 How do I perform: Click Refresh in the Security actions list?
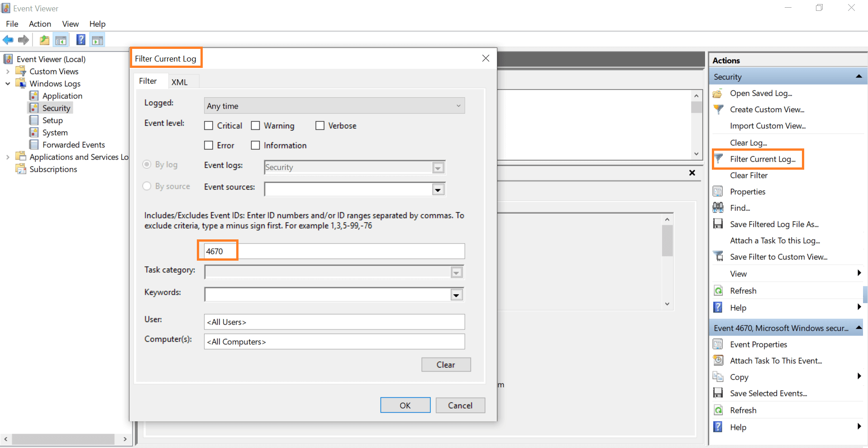click(x=743, y=290)
